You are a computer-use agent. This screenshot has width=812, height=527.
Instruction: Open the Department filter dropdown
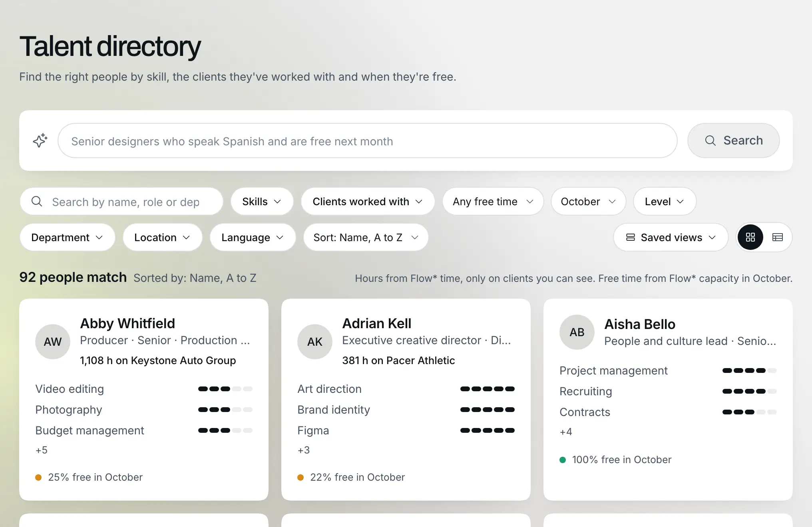[68, 237]
